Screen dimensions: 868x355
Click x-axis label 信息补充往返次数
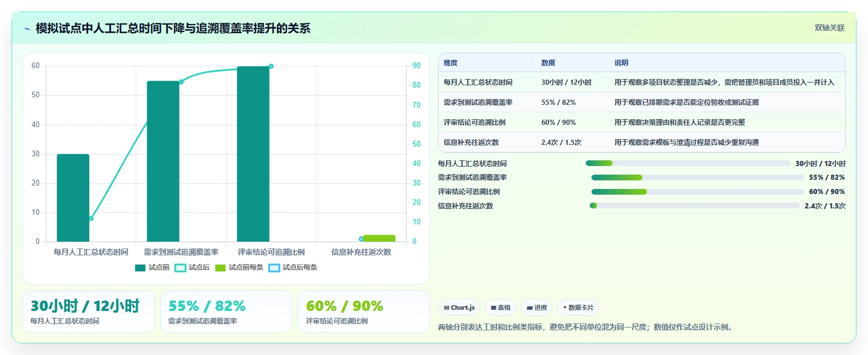pos(361,252)
